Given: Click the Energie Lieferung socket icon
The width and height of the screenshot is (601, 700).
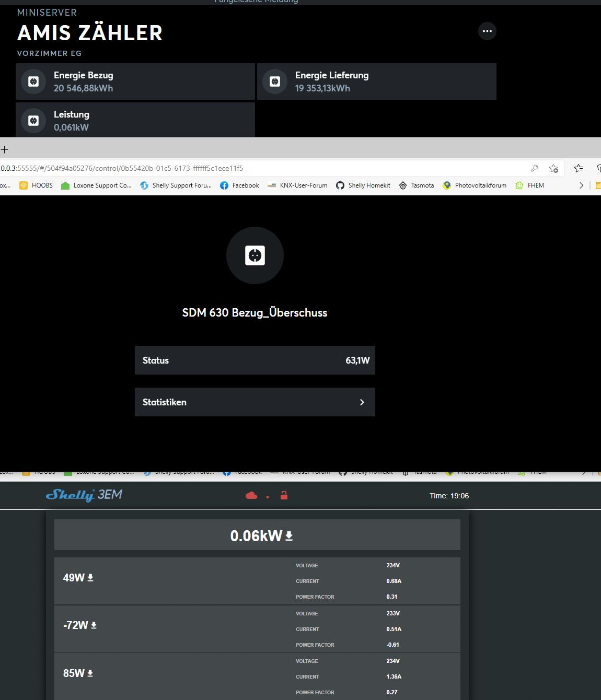Looking at the screenshot, I should click(275, 81).
